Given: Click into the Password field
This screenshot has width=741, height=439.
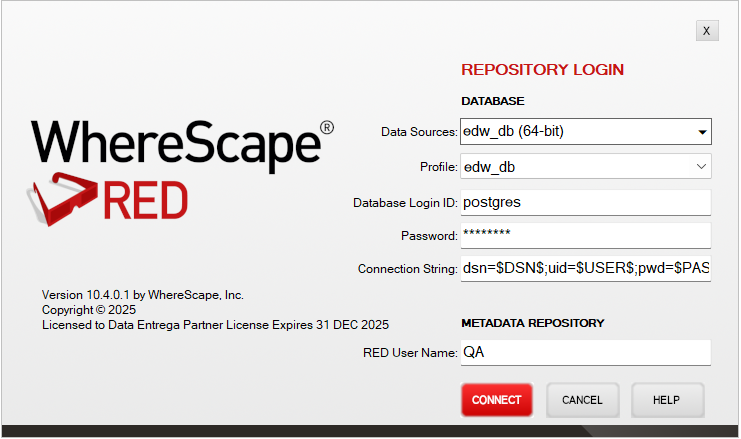Looking at the screenshot, I should coord(586,235).
